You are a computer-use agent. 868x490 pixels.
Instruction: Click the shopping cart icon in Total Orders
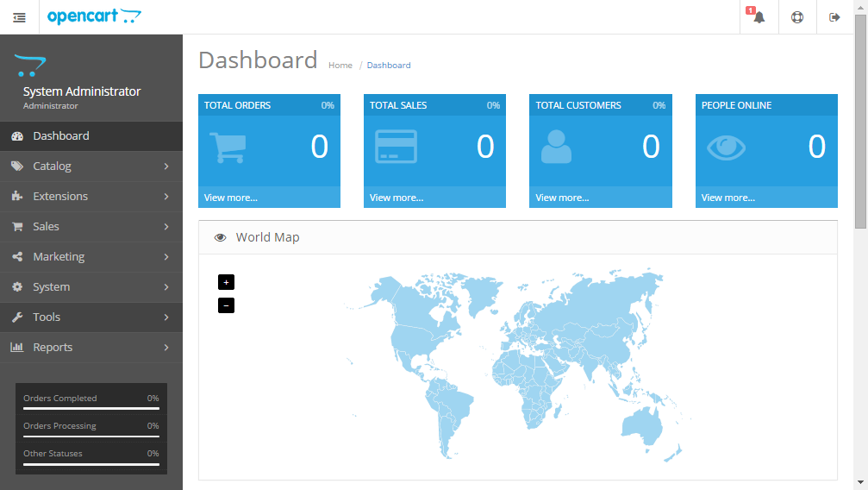[228, 147]
